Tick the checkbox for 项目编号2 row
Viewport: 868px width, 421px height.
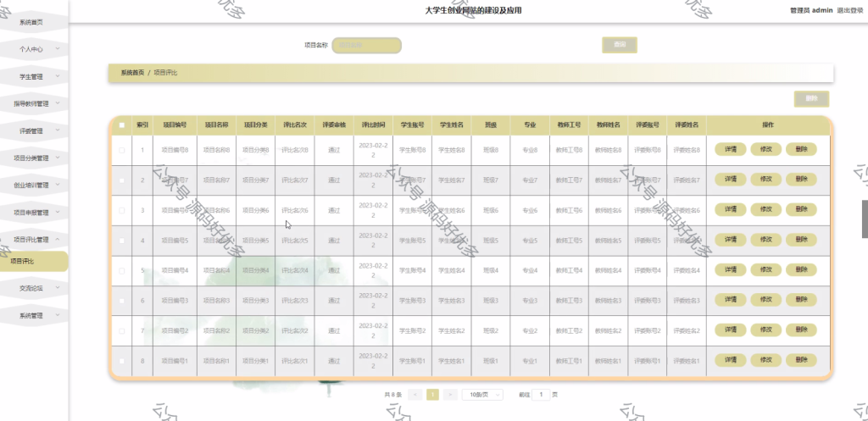122,331
